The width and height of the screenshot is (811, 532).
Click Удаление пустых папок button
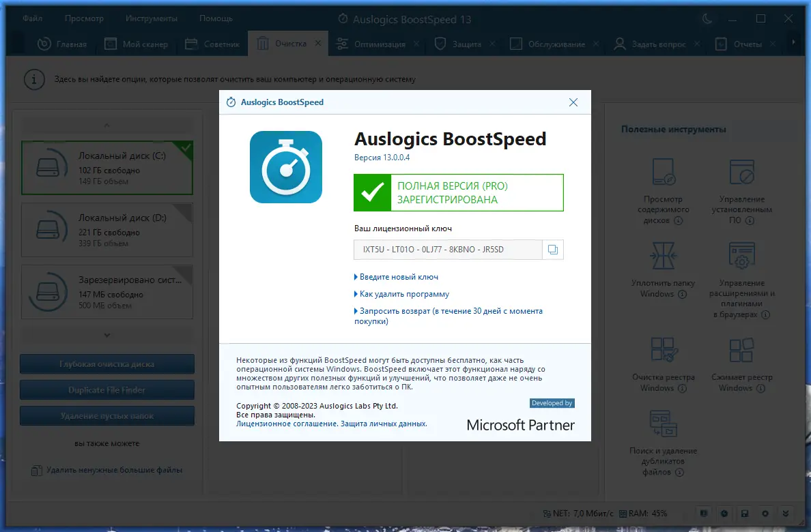click(107, 415)
